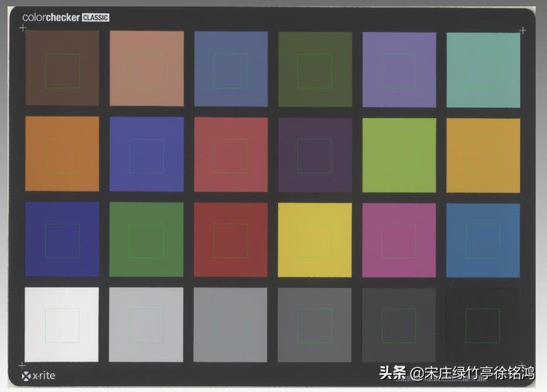Screen dimensions: 547x392
Task: Choose the teal bluish-green patch
Action: 484,70
